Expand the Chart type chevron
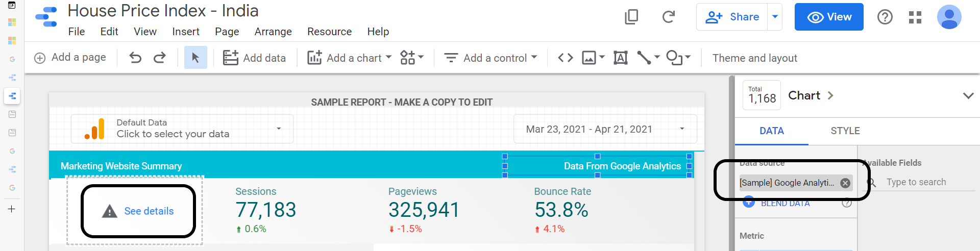This screenshot has height=251, width=980. click(830, 95)
